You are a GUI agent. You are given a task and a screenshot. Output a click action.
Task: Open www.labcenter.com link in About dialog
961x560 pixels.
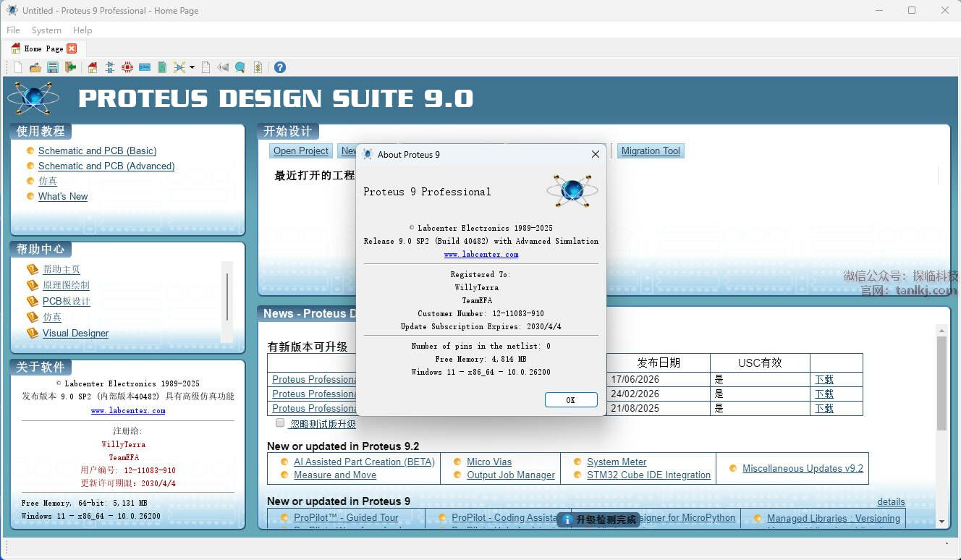point(481,255)
